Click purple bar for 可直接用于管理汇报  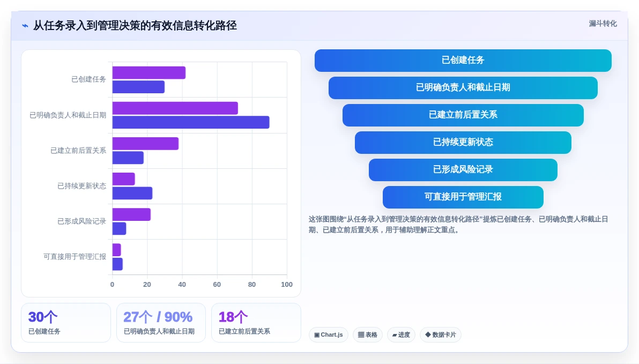click(116, 250)
